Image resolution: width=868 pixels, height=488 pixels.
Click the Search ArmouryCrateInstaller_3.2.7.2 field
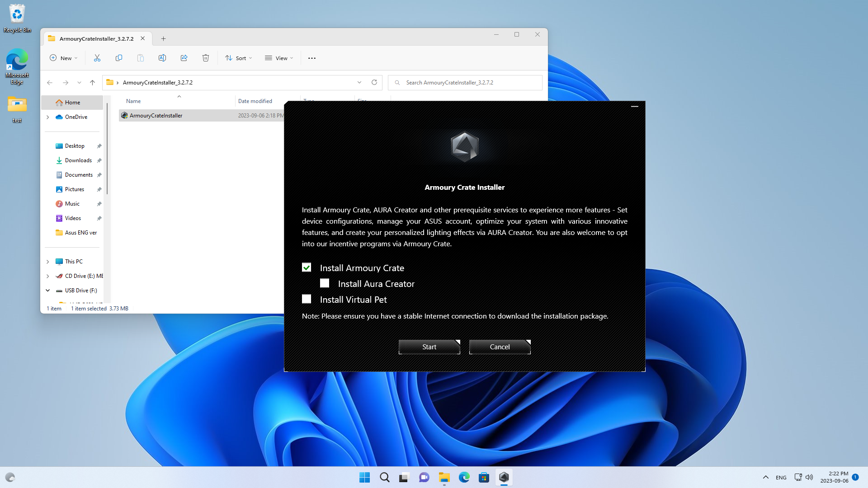point(465,83)
